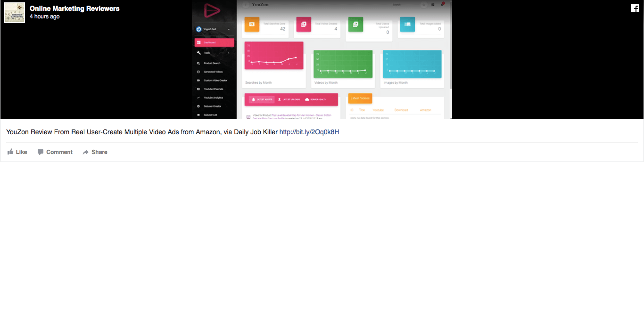The image size is (644, 325).
Task: Click the blue image icon for Total Images Added
Action: [408, 24]
